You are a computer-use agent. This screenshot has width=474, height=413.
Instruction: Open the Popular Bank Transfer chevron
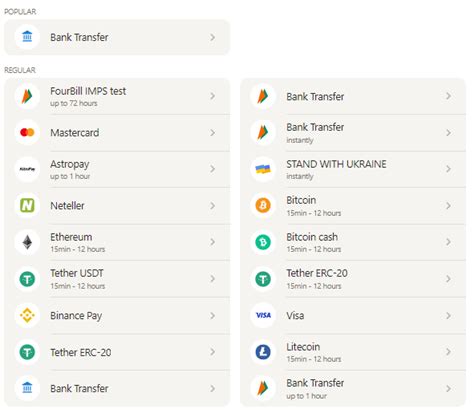pos(212,37)
